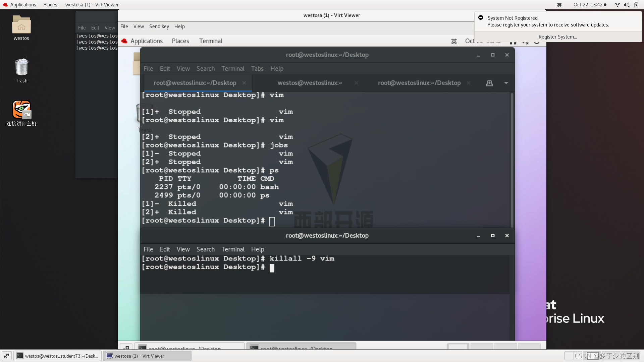Click the muted volume icon in the top panel
The width and height of the screenshot is (644, 362).
tap(627, 5)
